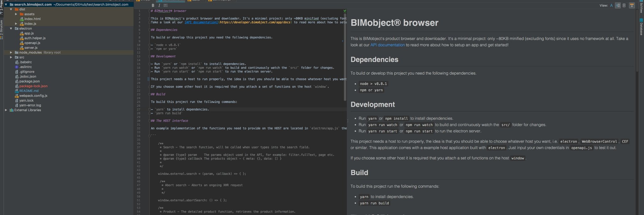
Task: Select yarn-error.log in project tree
Action: point(30,105)
